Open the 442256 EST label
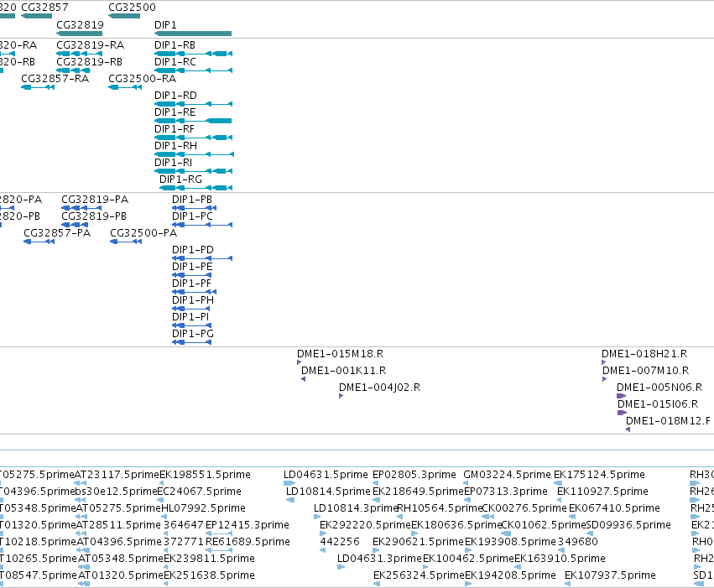714x588 pixels. [340, 543]
